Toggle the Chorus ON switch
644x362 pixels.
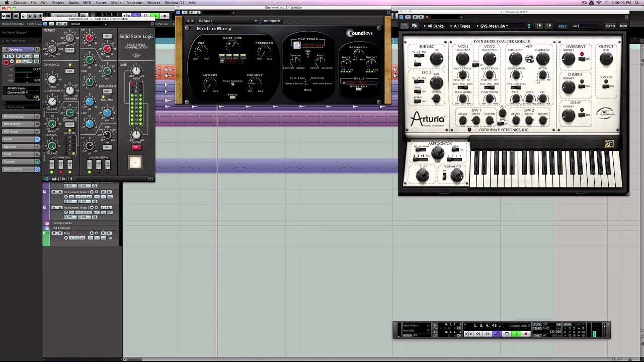pyautogui.click(x=582, y=87)
